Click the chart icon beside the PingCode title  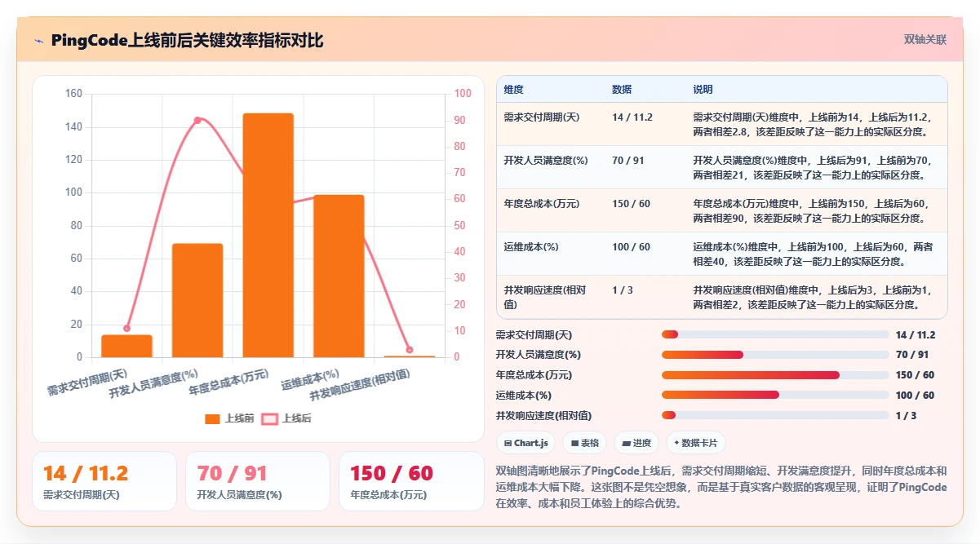coord(38,41)
